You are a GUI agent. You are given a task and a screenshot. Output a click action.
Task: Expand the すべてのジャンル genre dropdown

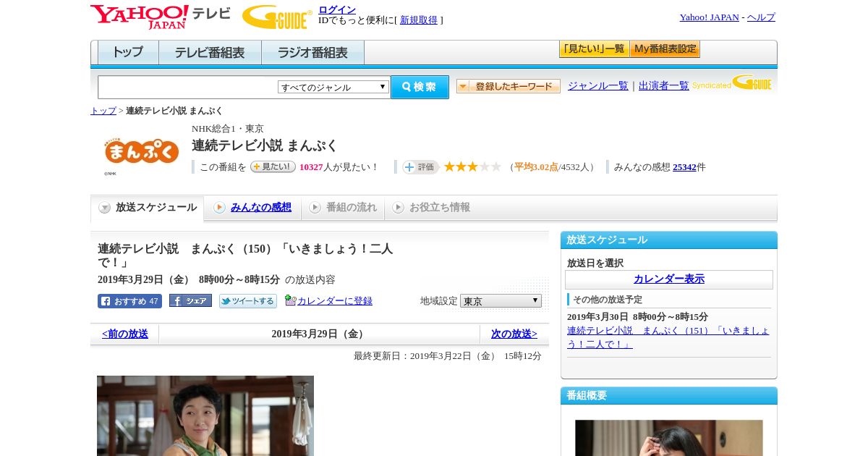[x=333, y=87]
